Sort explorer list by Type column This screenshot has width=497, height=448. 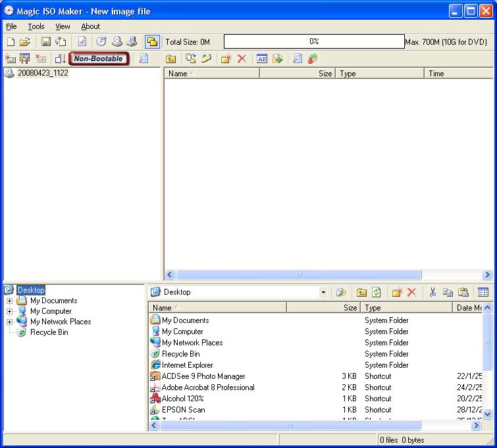[x=406, y=308]
